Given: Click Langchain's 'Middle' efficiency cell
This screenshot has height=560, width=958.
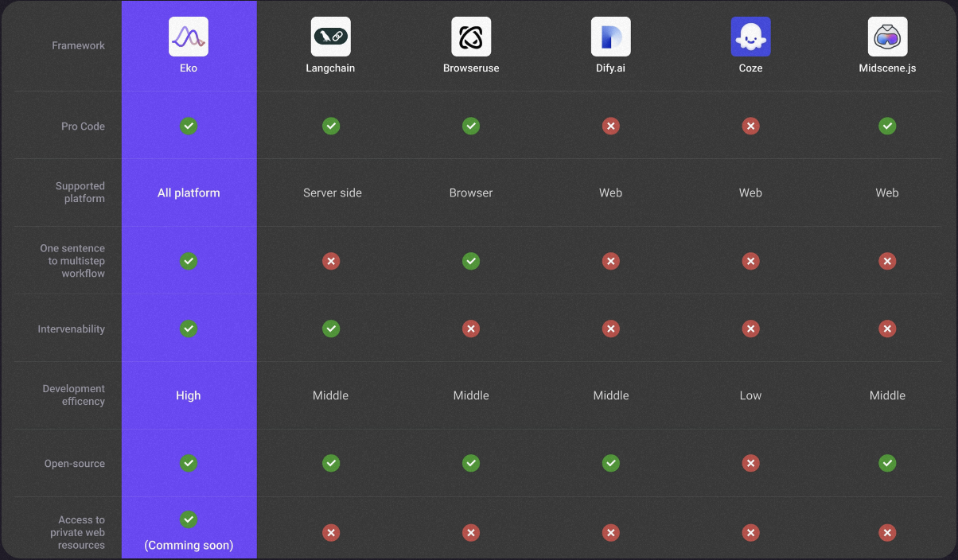Looking at the screenshot, I should pyautogui.click(x=331, y=395).
